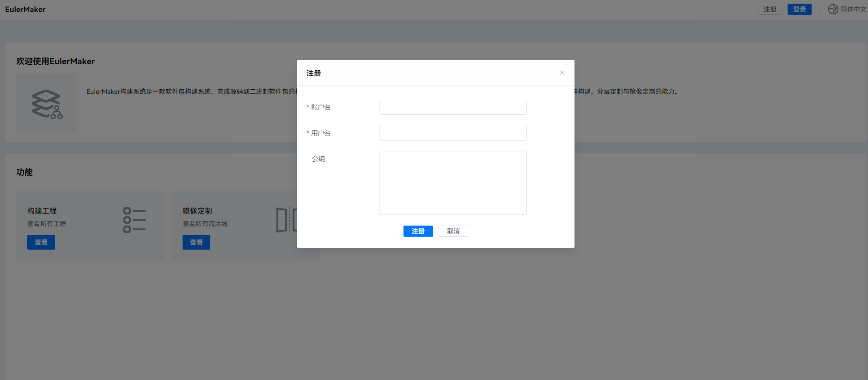Close the 注册 dialog with the X icon
The height and width of the screenshot is (380, 868).
pyautogui.click(x=562, y=73)
